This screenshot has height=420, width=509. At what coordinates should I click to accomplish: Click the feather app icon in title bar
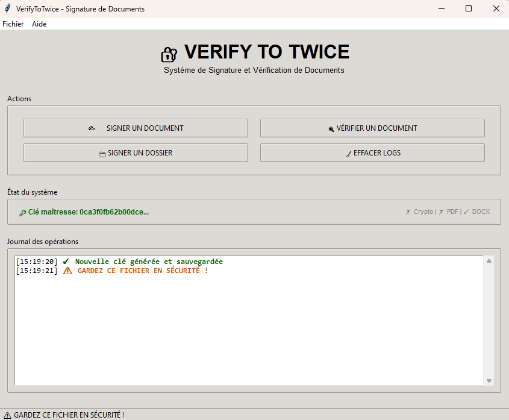[8, 9]
